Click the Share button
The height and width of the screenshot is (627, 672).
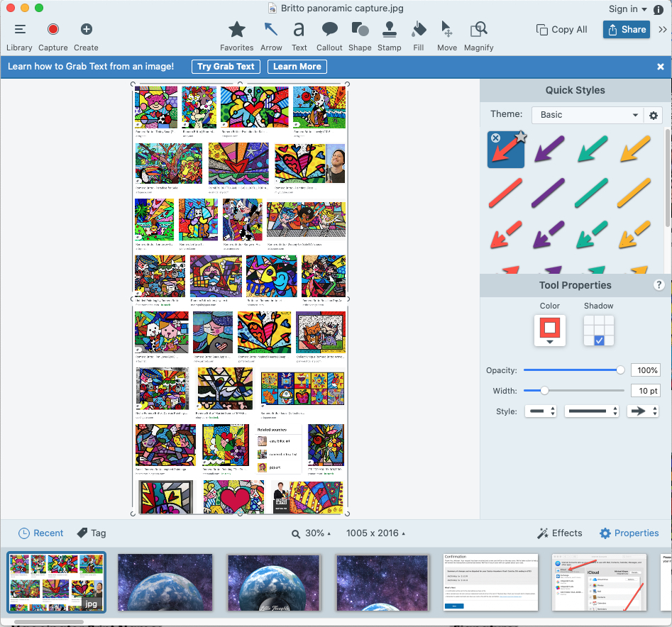(x=627, y=30)
